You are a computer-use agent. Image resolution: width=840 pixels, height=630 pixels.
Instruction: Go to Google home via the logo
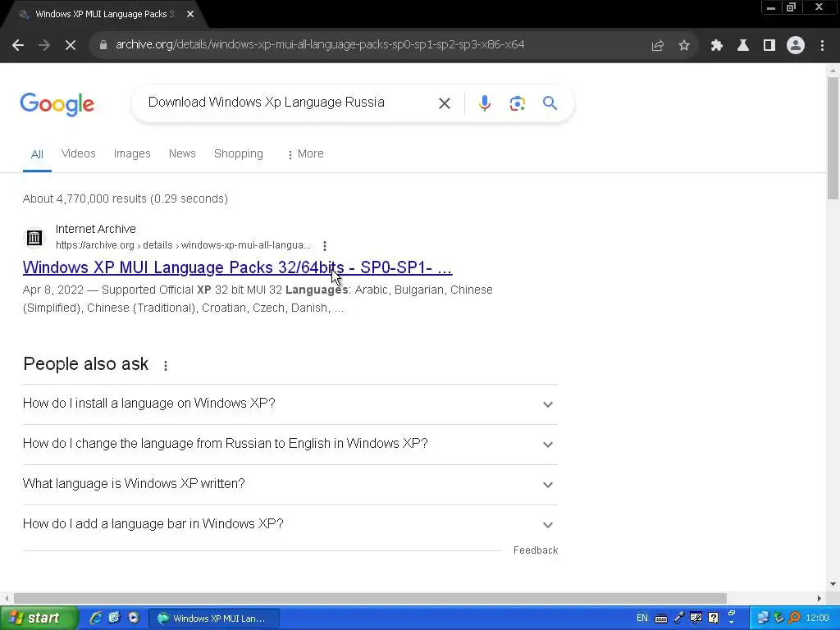[57, 104]
